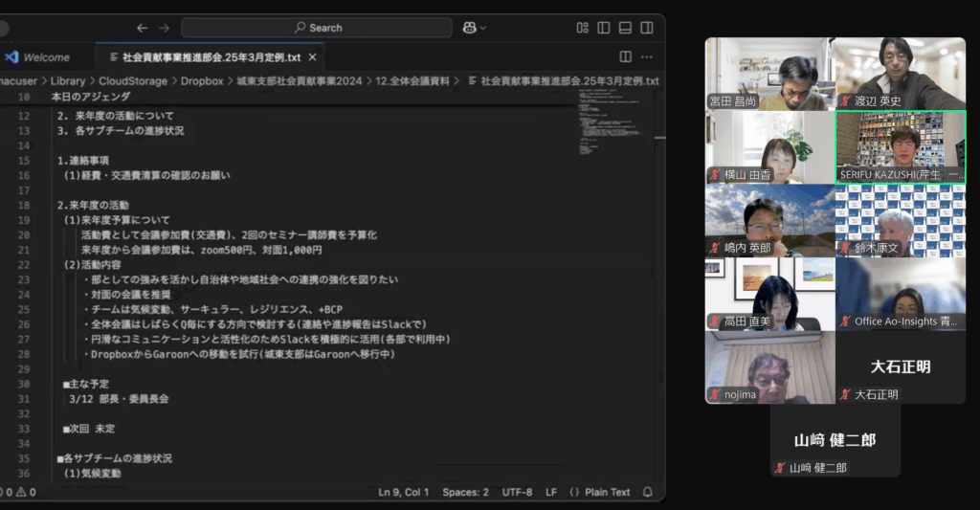980x510 pixels.
Task: Open the Copilot chat icon
Action: coord(469,28)
